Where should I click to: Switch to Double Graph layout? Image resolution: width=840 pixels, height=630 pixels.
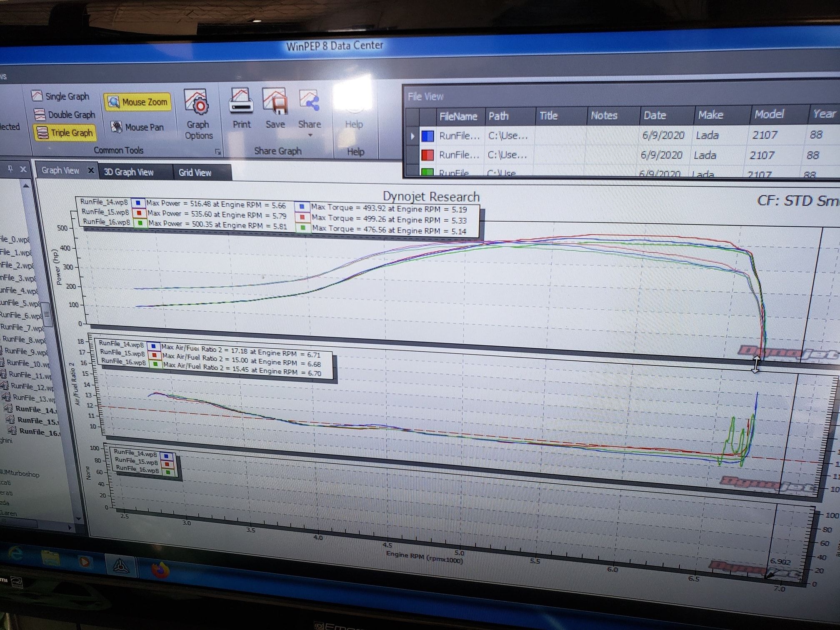(x=65, y=114)
